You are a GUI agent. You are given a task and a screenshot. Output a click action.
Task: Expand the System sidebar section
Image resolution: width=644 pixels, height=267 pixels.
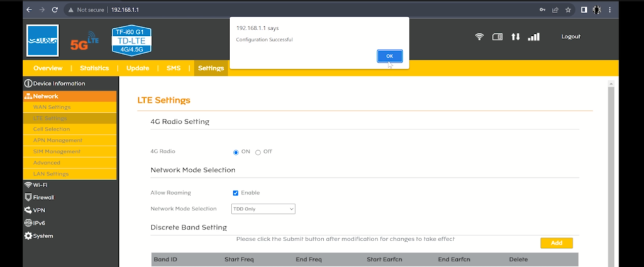coord(42,236)
